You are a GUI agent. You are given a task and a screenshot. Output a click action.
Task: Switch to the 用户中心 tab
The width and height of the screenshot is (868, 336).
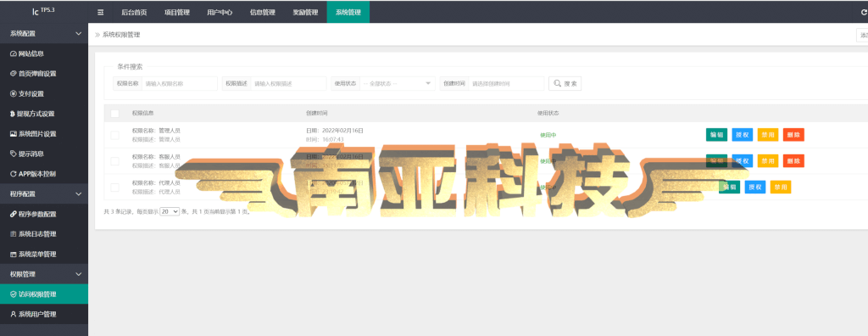point(220,12)
